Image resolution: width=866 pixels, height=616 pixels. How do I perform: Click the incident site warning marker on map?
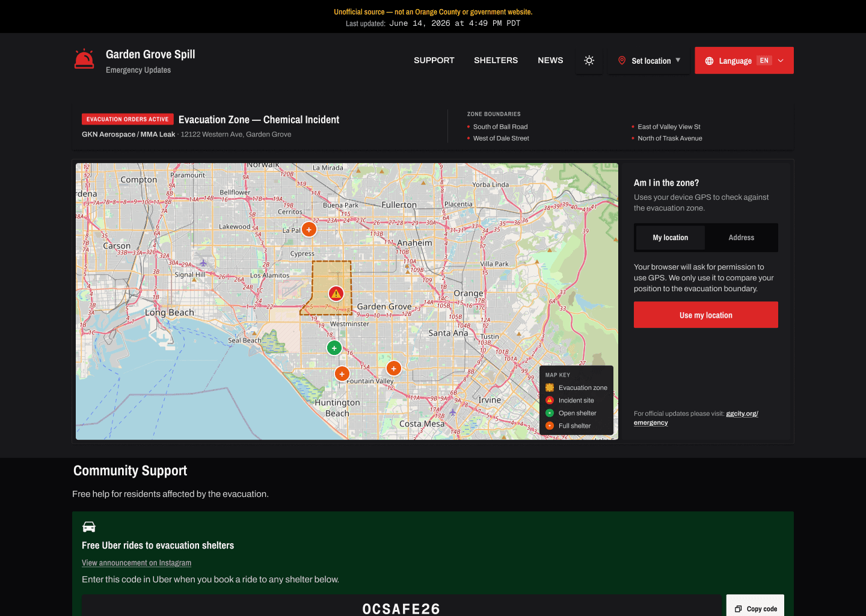pyautogui.click(x=336, y=294)
